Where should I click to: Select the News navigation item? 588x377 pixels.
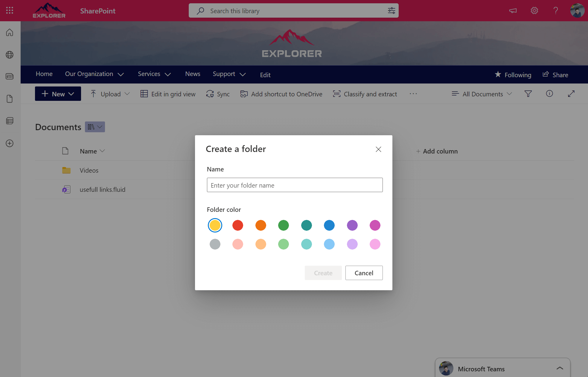click(193, 74)
